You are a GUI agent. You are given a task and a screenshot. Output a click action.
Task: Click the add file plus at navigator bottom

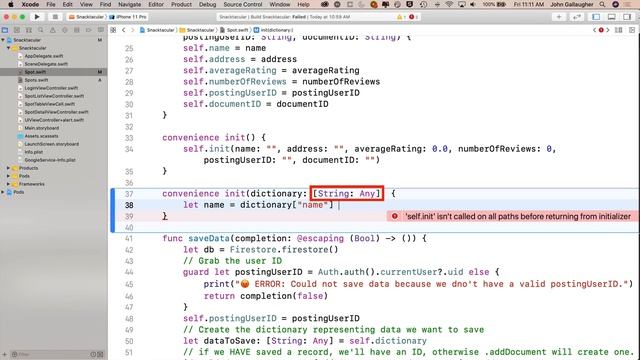coord(5,354)
